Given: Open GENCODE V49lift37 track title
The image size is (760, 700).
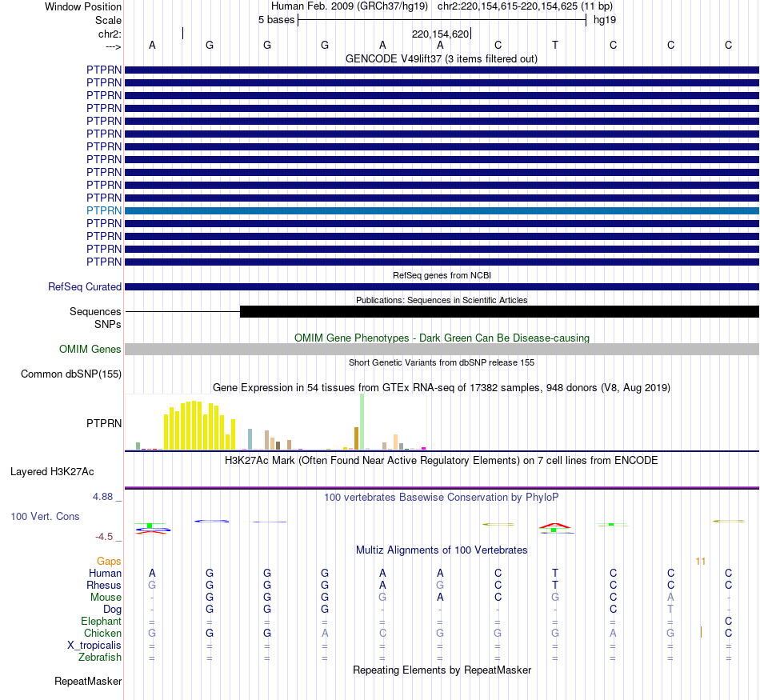Looking at the screenshot, I should (x=441, y=58).
